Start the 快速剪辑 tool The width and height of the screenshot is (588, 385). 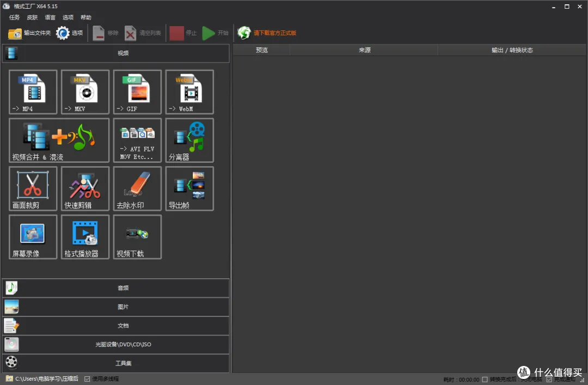[x=85, y=188]
